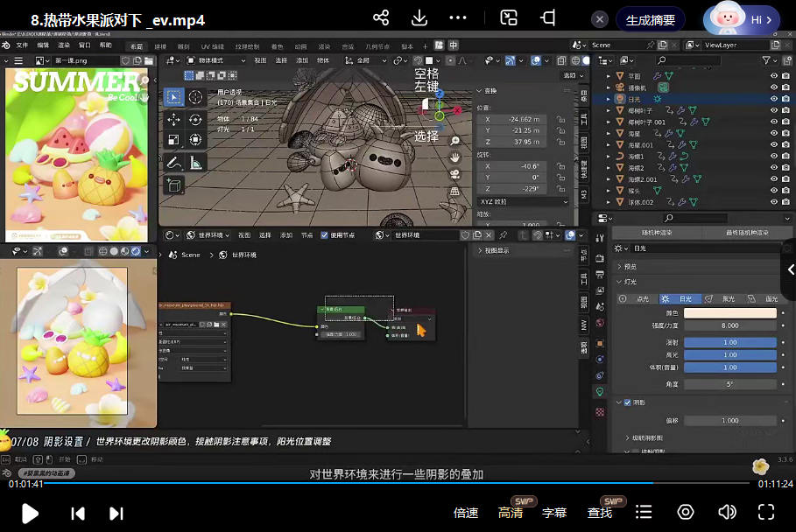Click the video download icon
The image size is (796, 532).
[x=419, y=18]
